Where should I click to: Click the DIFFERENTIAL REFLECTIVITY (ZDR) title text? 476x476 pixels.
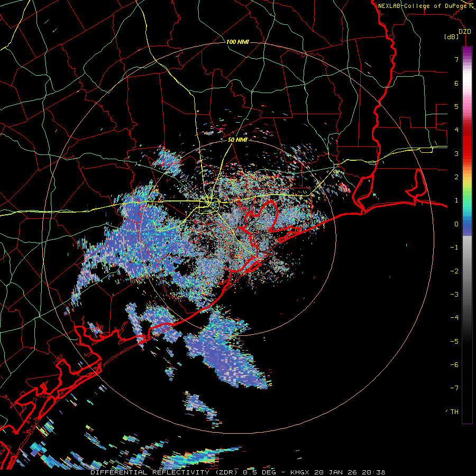pyautogui.click(x=165, y=472)
